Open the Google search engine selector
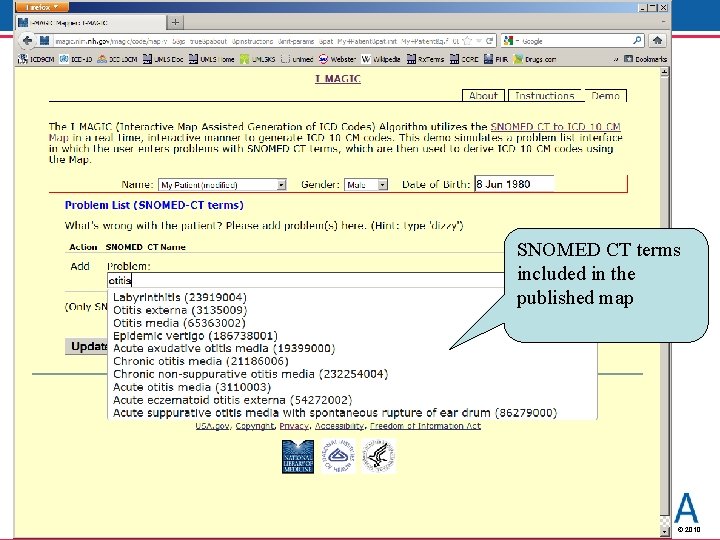720x540 pixels. [511, 41]
